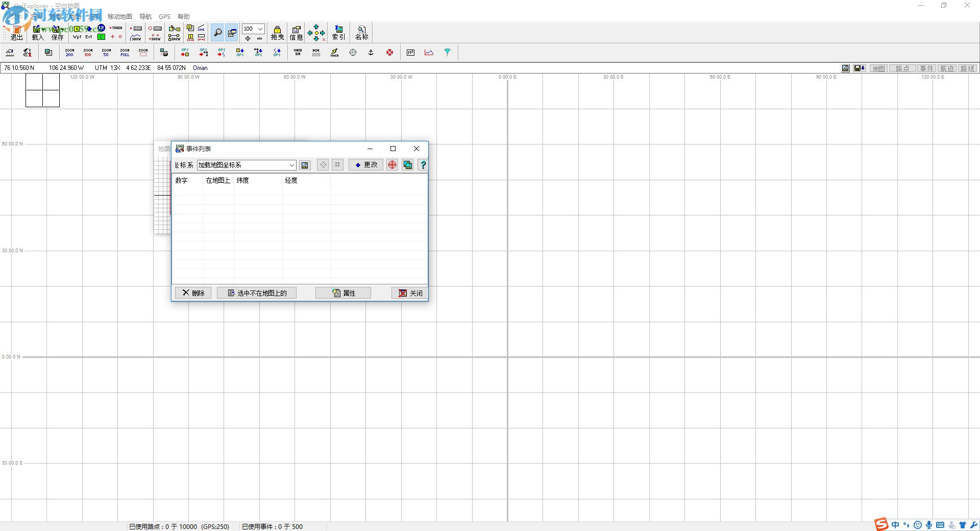Click the 更改 (Change) button in event list

click(366, 165)
